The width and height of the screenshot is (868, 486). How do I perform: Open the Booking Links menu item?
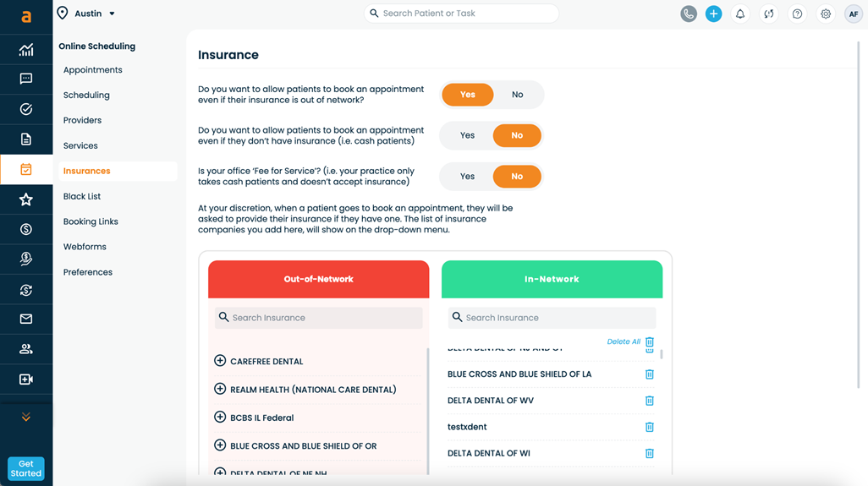point(91,221)
